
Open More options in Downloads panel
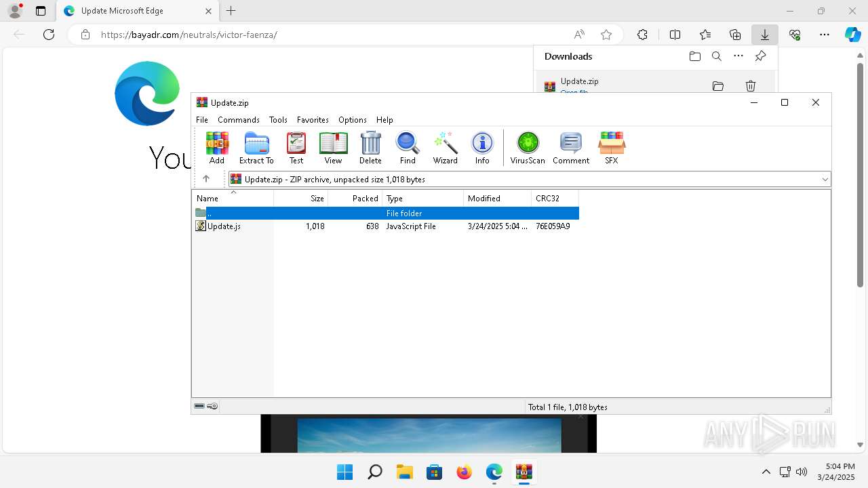pos(738,56)
